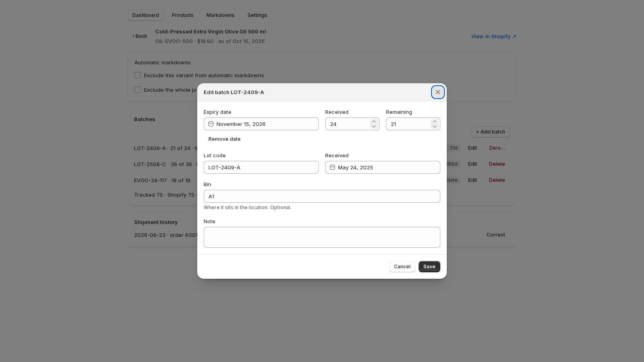Open View in Shopify link
This screenshot has height=362, width=644.
click(x=494, y=37)
